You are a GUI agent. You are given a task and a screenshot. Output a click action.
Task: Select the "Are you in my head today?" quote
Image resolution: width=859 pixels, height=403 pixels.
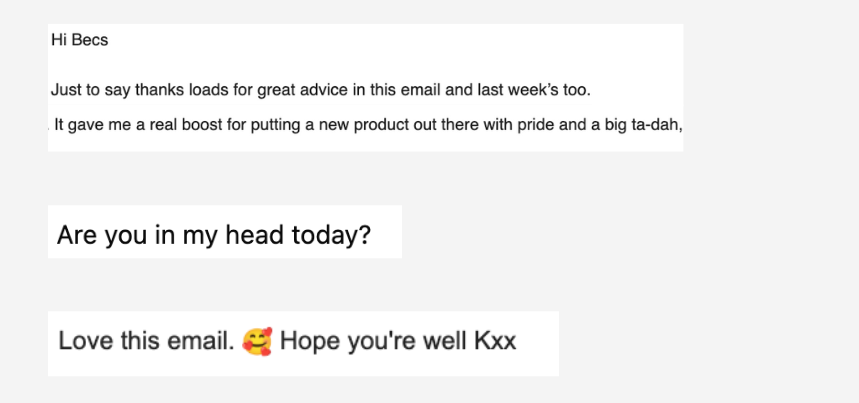(213, 235)
